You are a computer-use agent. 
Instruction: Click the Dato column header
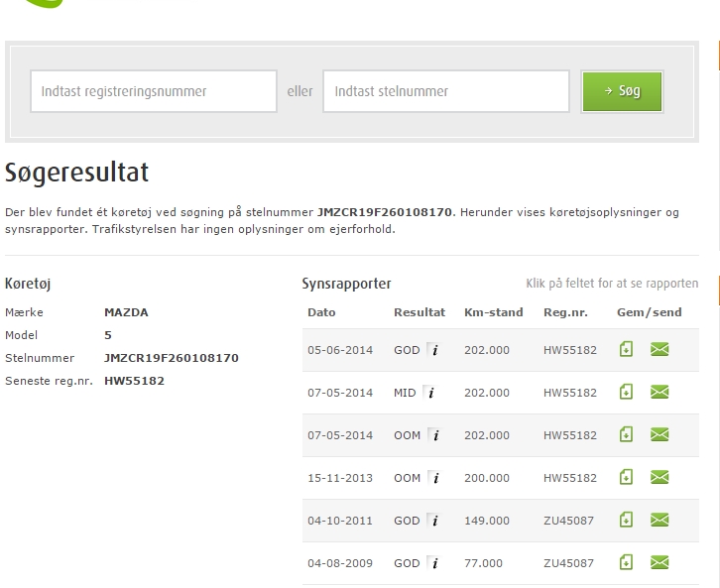(321, 312)
